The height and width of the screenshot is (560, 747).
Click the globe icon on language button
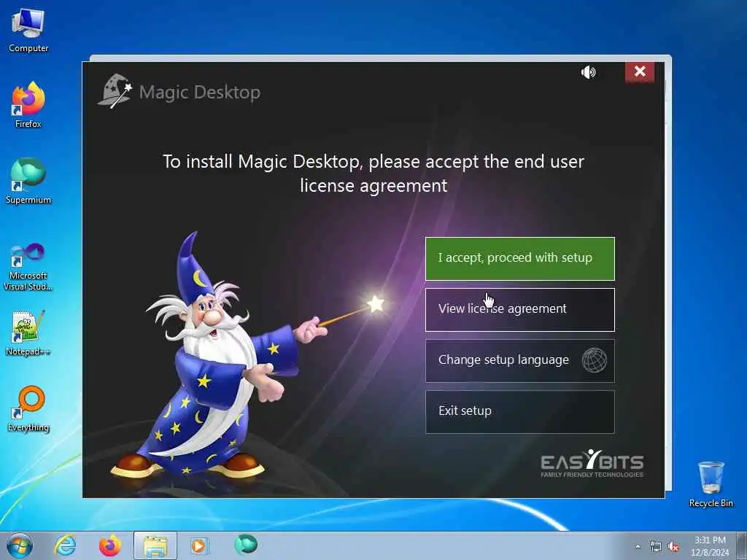[x=594, y=360]
